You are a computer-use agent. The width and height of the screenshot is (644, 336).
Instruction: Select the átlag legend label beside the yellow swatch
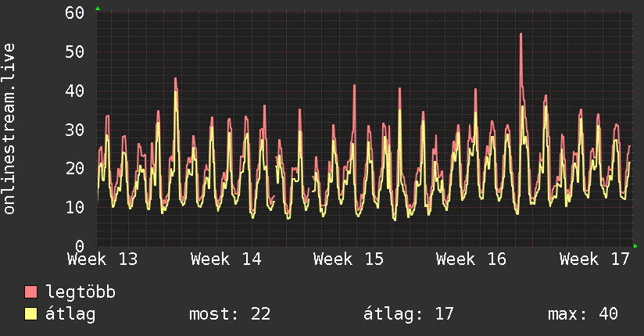point(70,314)
